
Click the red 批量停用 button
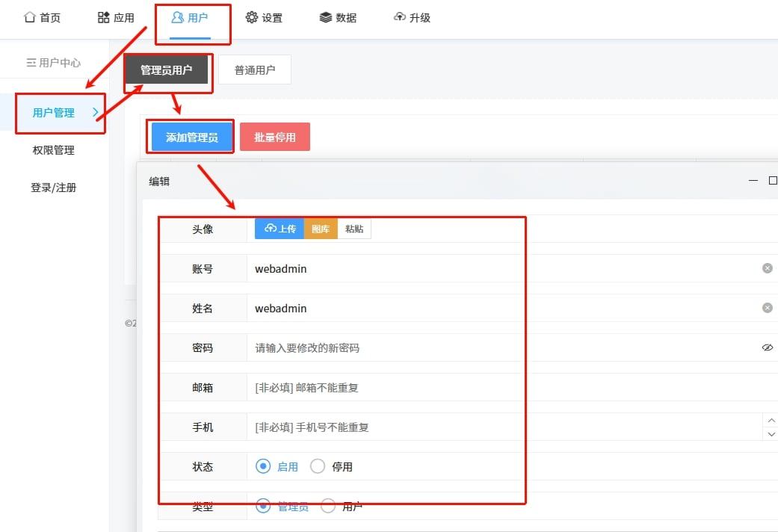[275, 137]
